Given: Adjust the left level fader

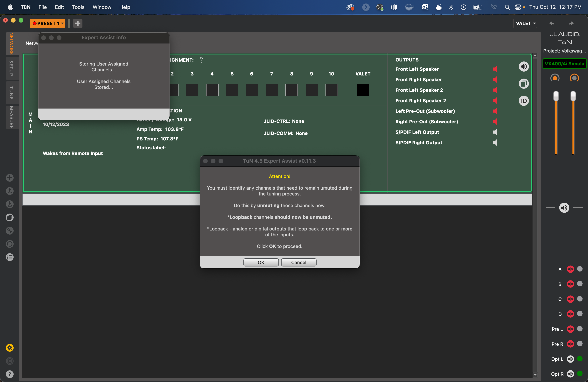Looking at the screenshot, I should click(x=556, y=96).
